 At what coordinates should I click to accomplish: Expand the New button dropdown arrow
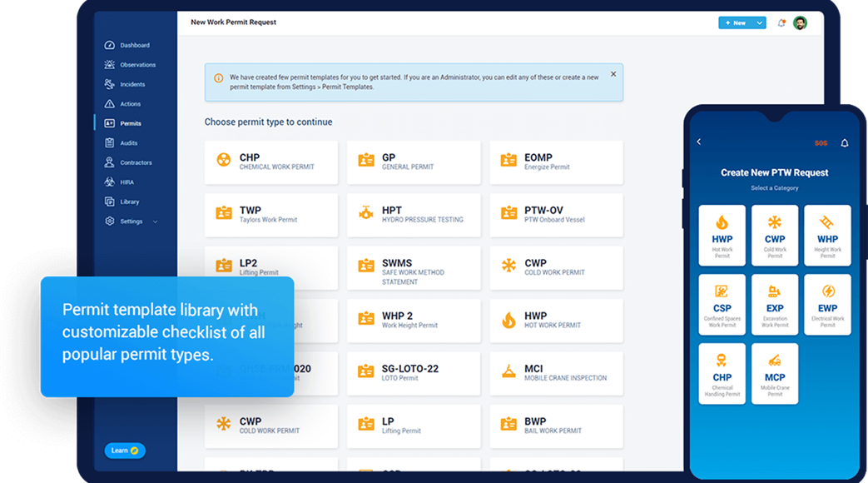pyautogui.click(x=759, y=23)
